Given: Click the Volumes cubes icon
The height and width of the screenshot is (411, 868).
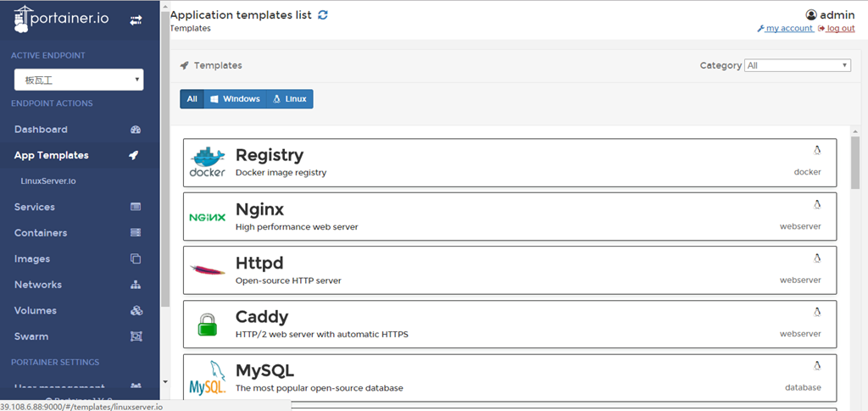Looking at the screenshot, I should [x=136, y=311].
